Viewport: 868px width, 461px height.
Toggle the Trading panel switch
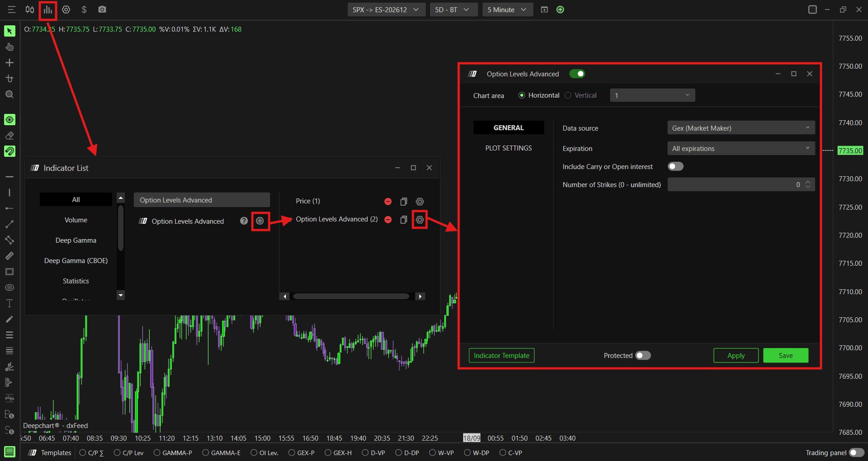[856, 452]
